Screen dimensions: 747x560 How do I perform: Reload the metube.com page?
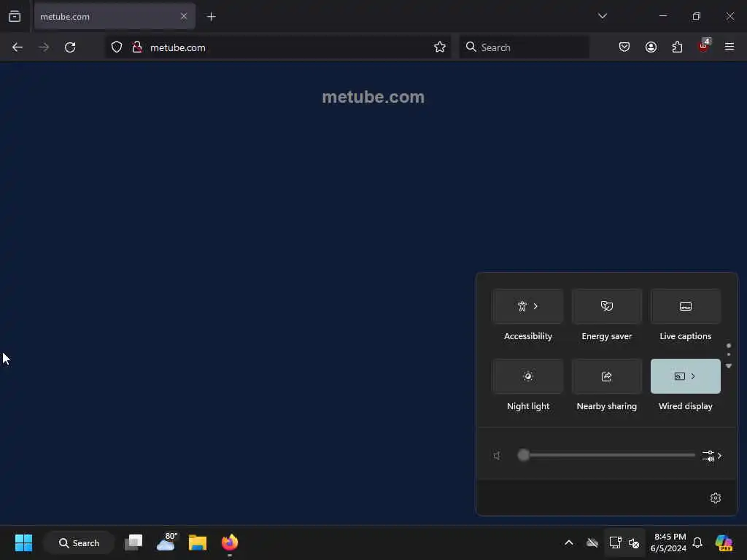(70, 47)
